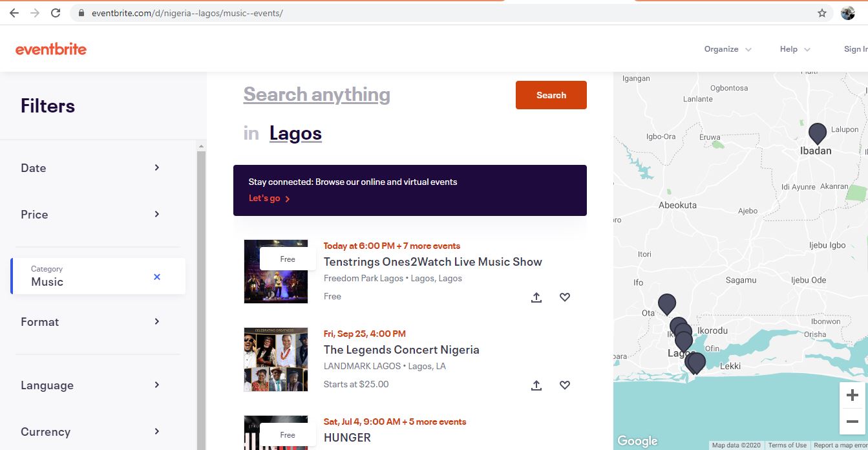Zoom in on the map
868x450 pixels.
point(852,395)
